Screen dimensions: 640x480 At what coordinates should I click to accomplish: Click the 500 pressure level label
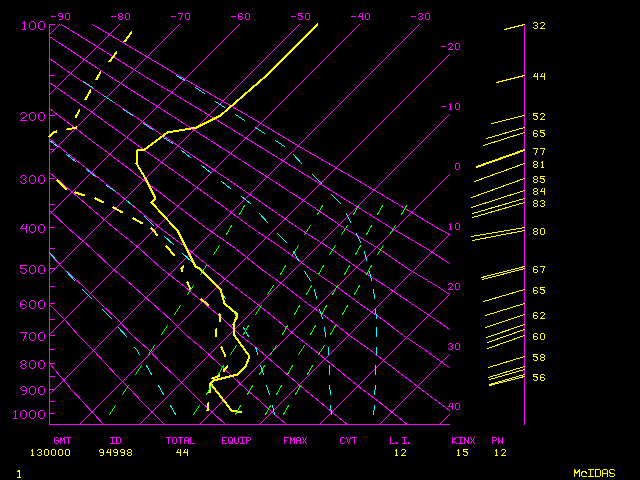[x=33, y=270]
